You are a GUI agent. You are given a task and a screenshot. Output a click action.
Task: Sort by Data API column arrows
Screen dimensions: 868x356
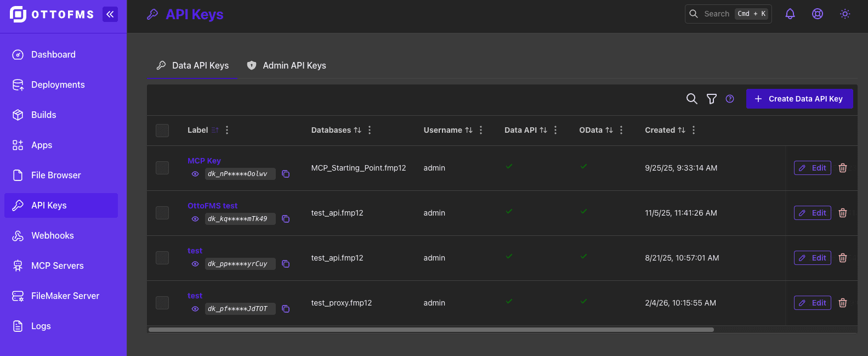(x=543, y=130)
